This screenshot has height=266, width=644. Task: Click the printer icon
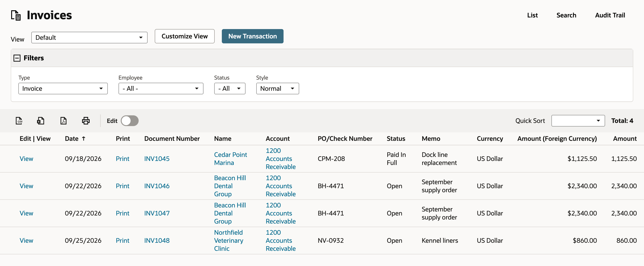(86, 121)
